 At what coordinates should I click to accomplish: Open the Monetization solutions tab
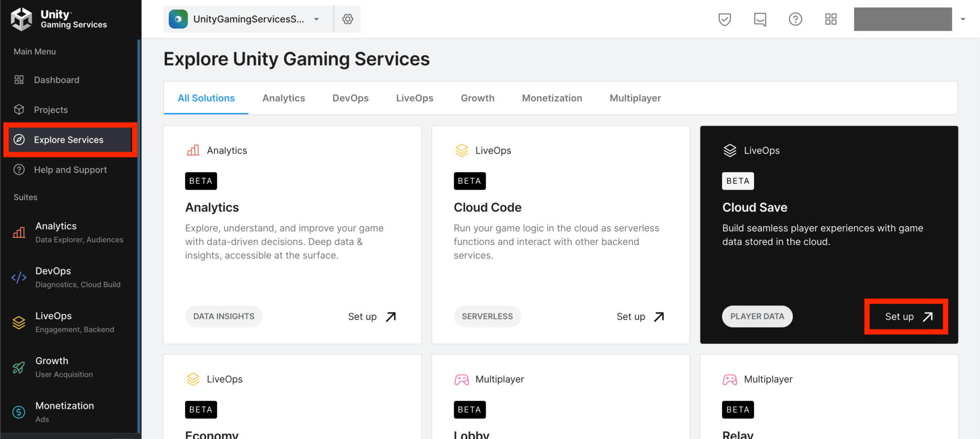[552, 98]
